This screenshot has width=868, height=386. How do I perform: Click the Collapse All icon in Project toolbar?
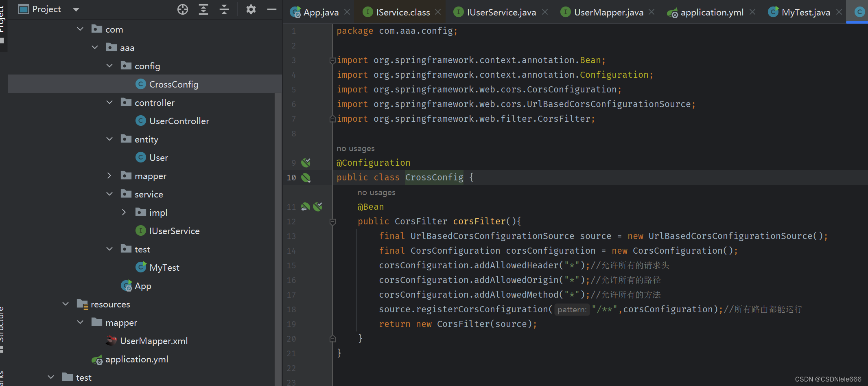coord(224,9)
